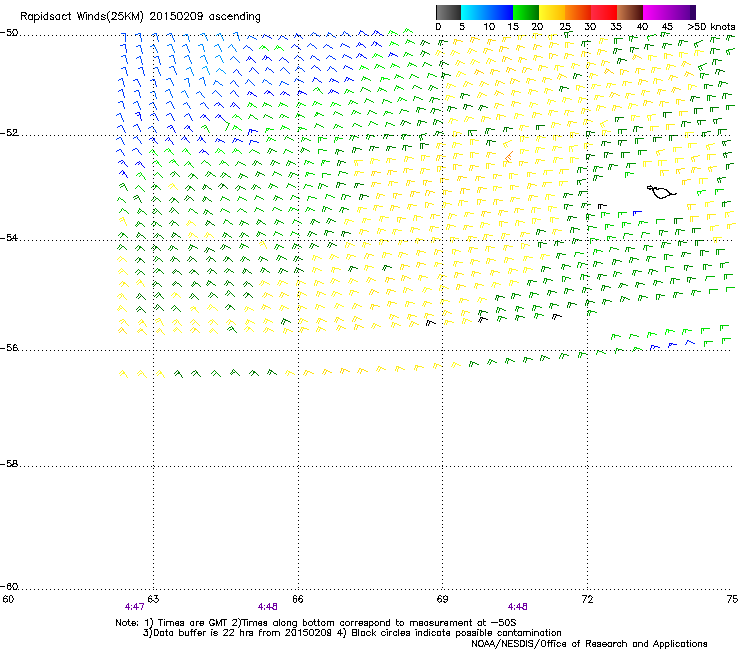Click the NOAA/NESDIS Office of Research credit
Screen dimensions: 740x650
(589, 644)
